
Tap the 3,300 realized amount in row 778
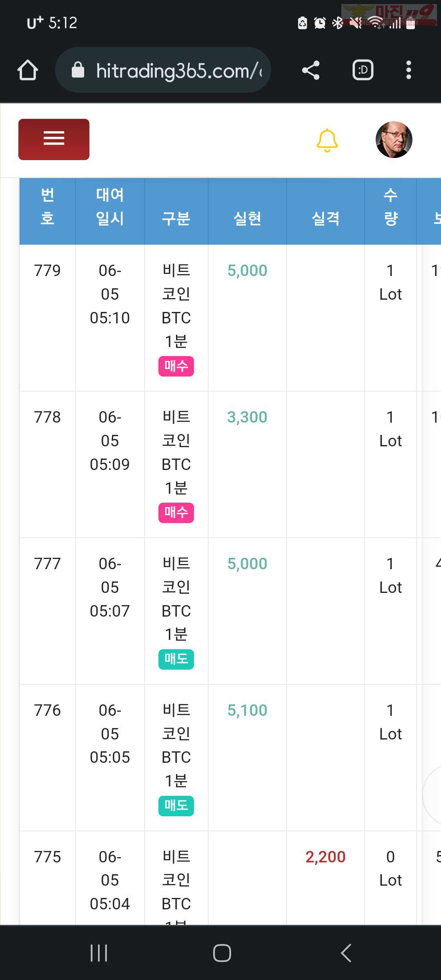coord(247,417)
